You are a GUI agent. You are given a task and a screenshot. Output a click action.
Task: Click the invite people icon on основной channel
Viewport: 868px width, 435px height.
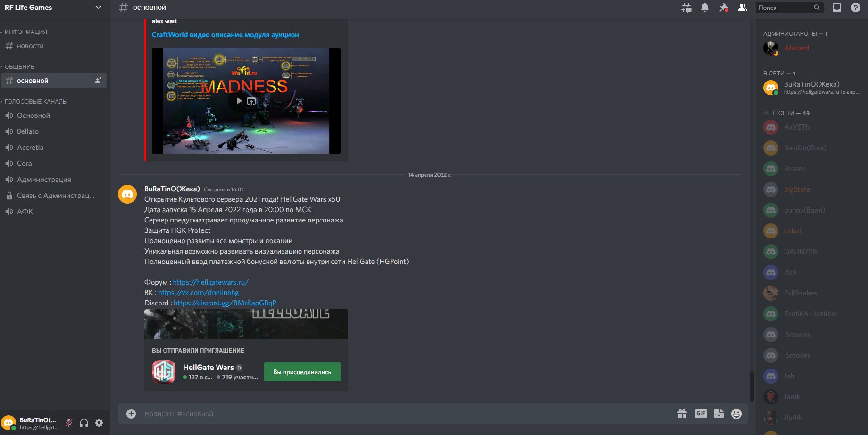pyautogui.click(x=98, y=81)
